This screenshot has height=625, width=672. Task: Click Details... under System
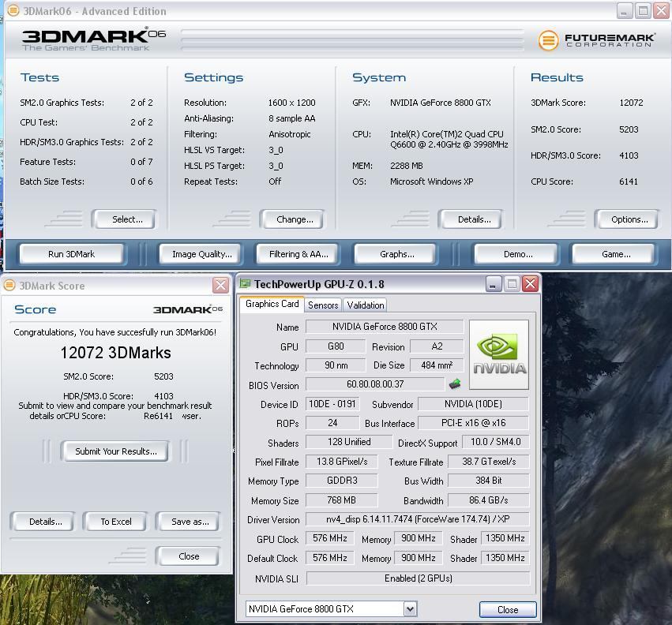click(x=471, y=219)
